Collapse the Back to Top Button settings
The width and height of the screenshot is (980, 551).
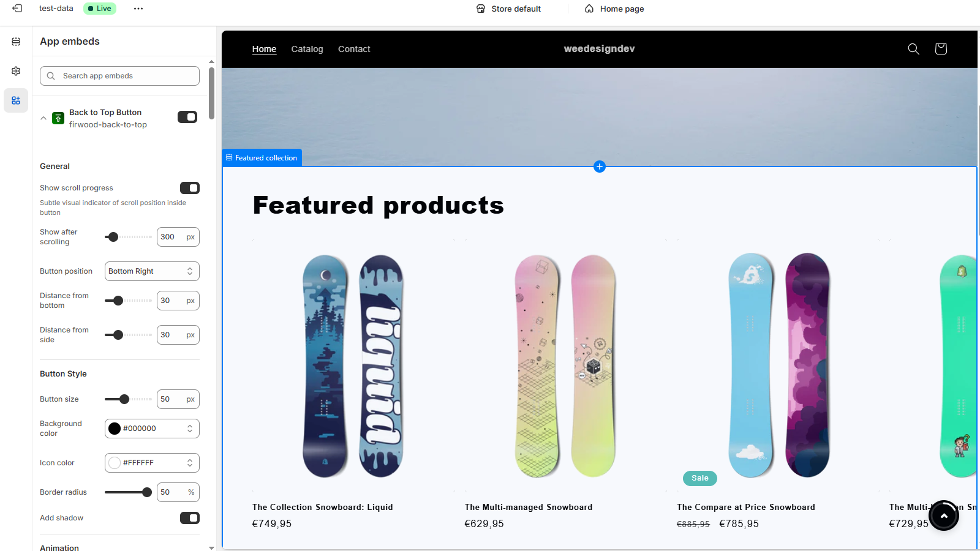click(x=43, y=118)
